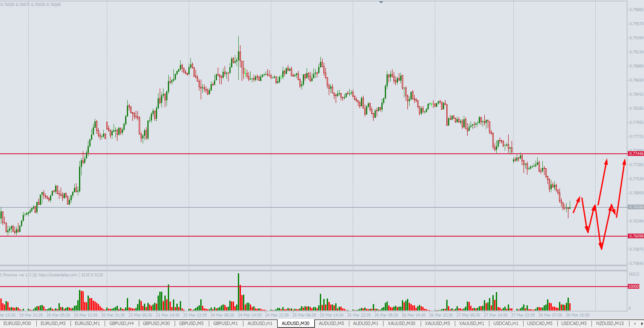
Task: Open the XAUUSD,M5 chart tab
Action: coord(437,323)
